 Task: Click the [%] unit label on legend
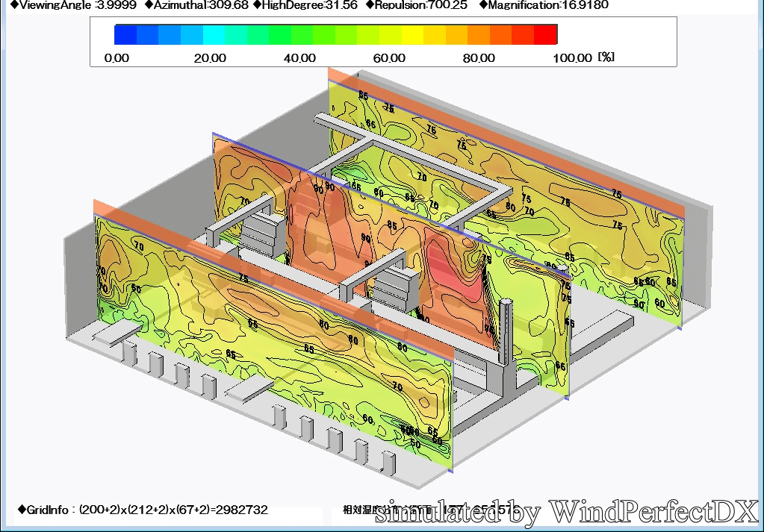point(606,57)
